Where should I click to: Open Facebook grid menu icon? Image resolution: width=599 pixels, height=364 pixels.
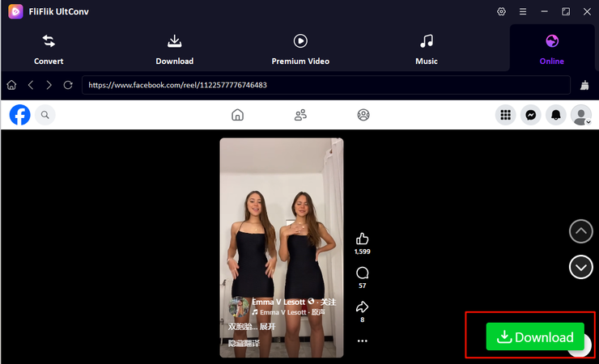pyautogui.click(x=505, y=115)
